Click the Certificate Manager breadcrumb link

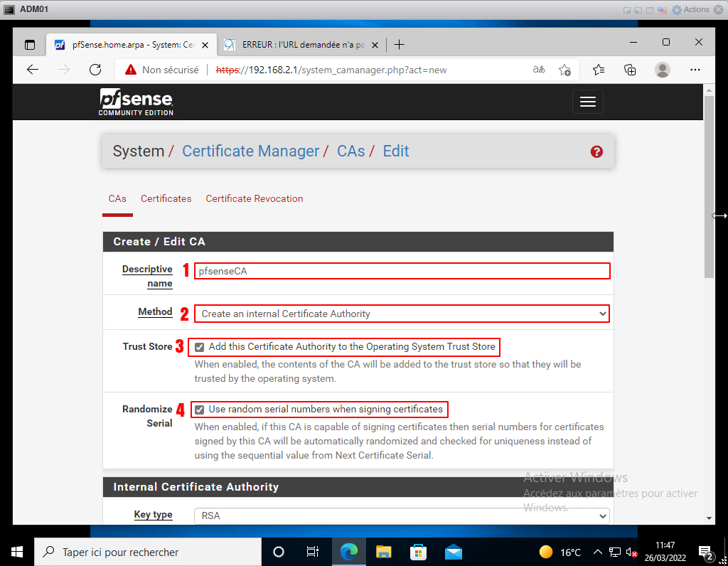(250, 151)
